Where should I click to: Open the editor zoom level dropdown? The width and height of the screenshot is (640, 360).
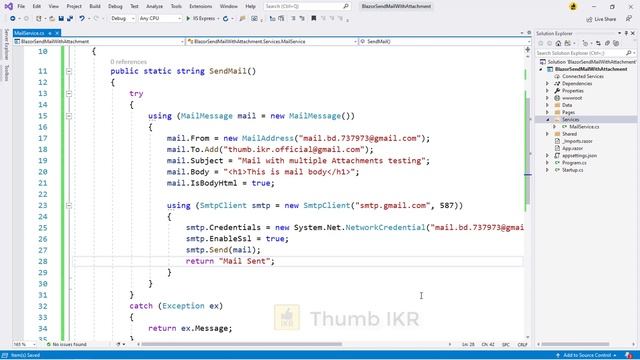(x=24, y=345)
